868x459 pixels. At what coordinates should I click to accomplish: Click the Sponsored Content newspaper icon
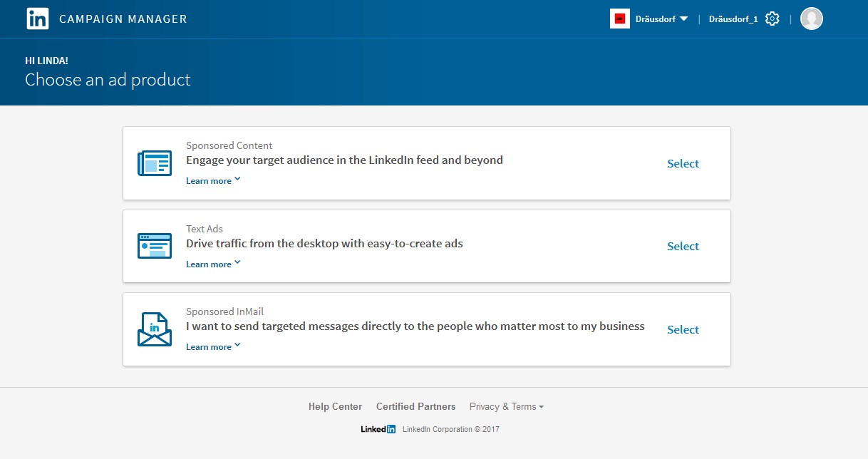tap(155, 163)
